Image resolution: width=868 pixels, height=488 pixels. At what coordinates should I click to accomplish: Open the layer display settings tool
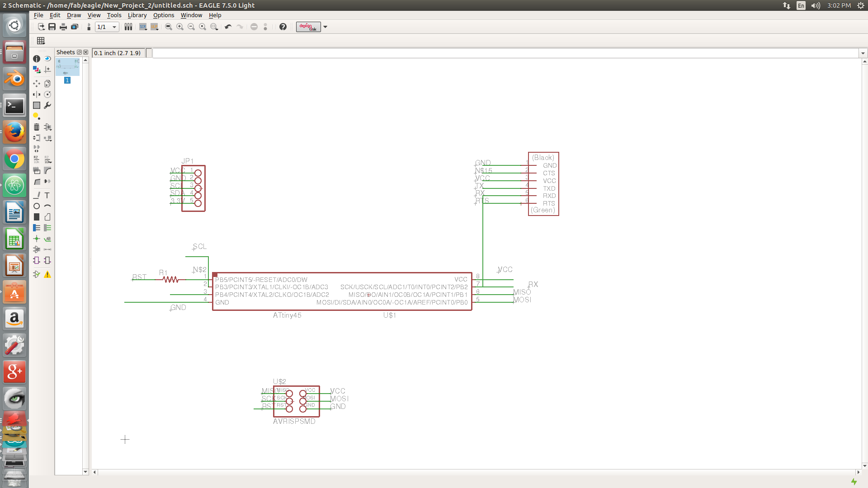tap(37, 70)
